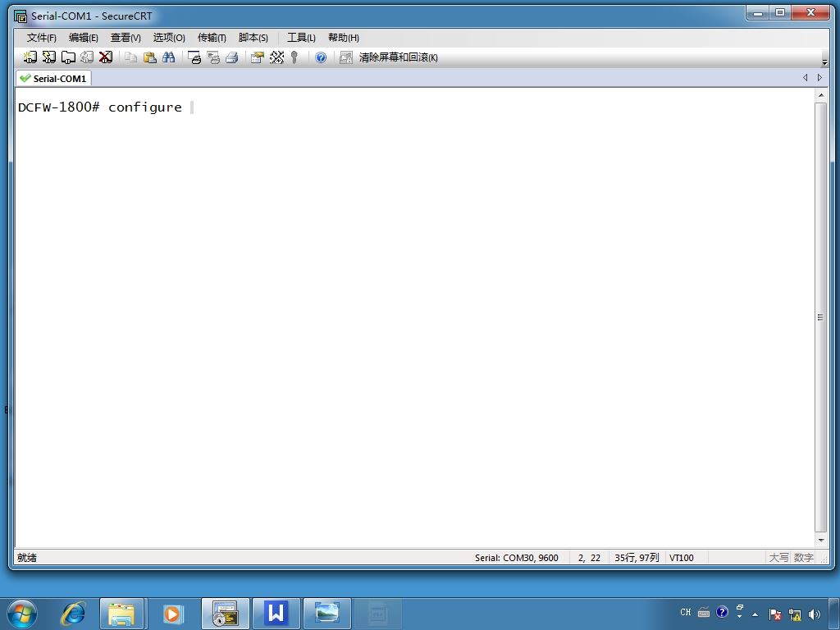Click the language bar keyboard icon
840x630 pixels.
pyautogui.click(x=704, y=612)
